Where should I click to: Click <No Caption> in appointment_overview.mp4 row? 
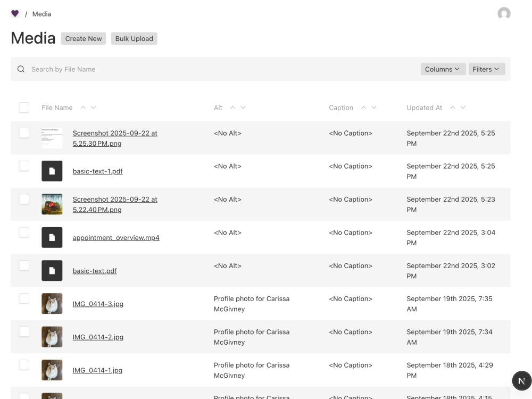[x=351, y=232]
